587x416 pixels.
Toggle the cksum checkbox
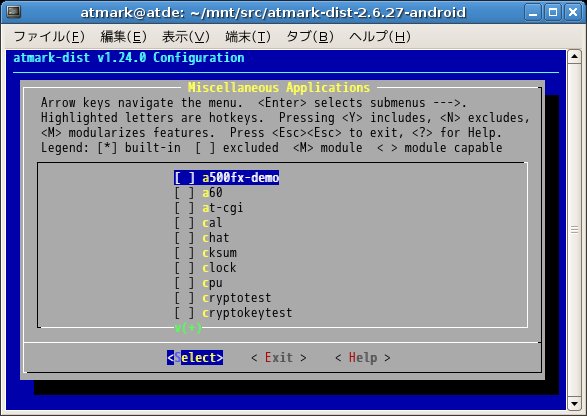pos(185,253)
